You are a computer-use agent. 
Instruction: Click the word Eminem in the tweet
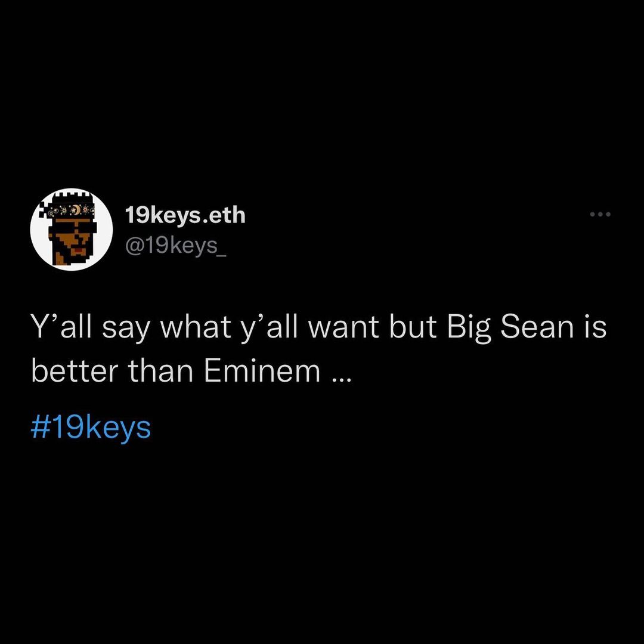pyautogui.click(x=262, y=371)
